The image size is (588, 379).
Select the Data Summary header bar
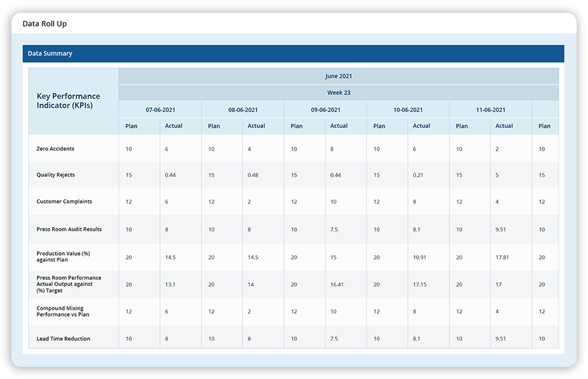(x=293, y=54)
